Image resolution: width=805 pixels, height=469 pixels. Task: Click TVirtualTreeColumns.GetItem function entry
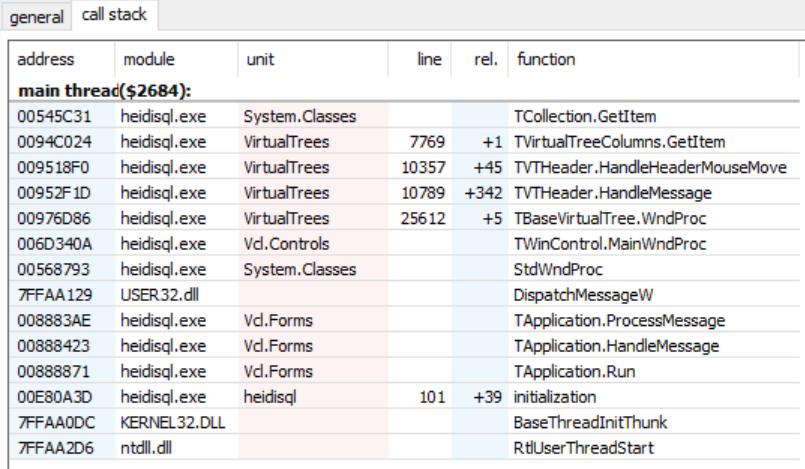click(x=619, y=142)
